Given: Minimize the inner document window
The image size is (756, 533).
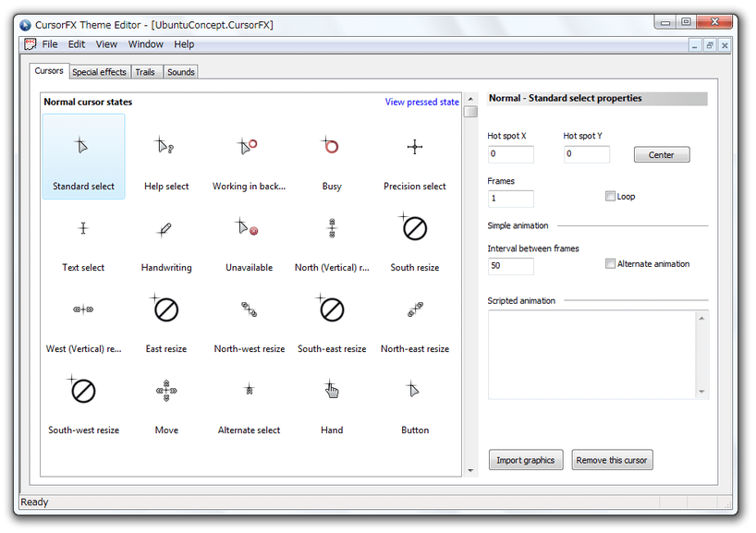Looking at the screenshot, I should [x=695, y=46].
